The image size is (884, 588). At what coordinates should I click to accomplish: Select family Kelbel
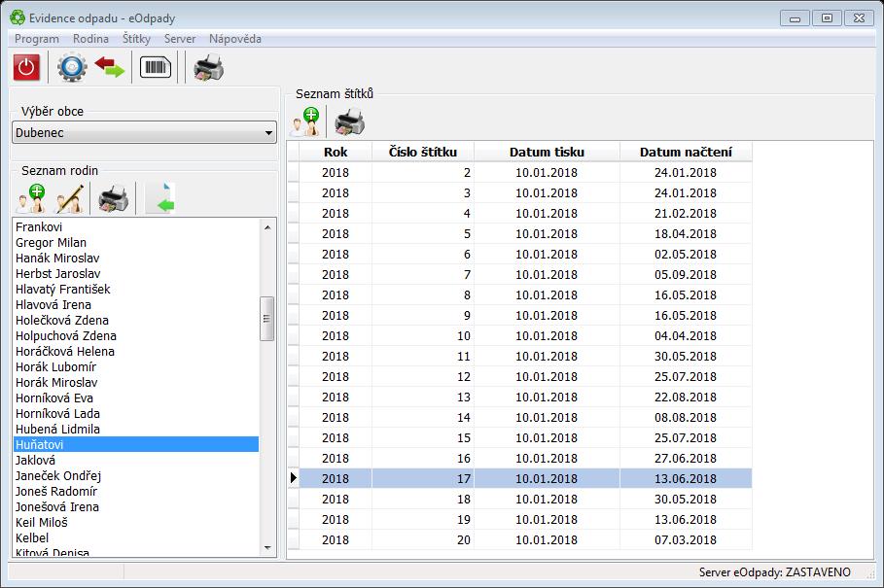tap(136, 537)
